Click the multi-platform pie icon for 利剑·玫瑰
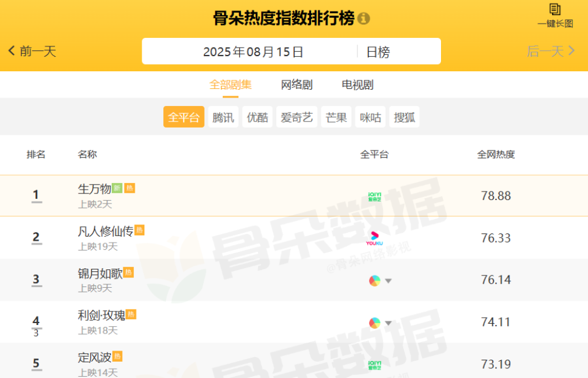The height and width of the screenshot is (378, 588). pyautogui.click(x=374, y=323)
